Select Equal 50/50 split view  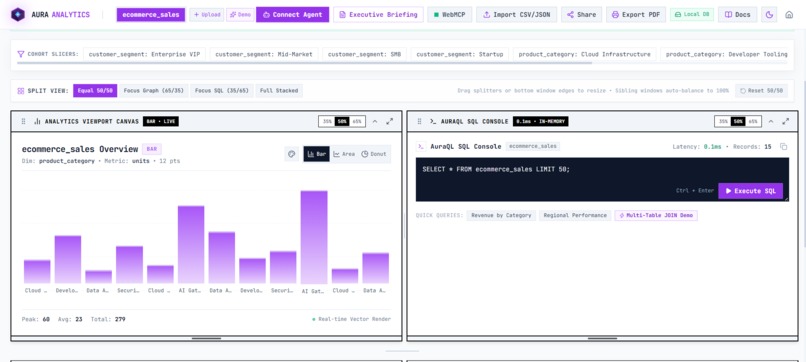96,90
